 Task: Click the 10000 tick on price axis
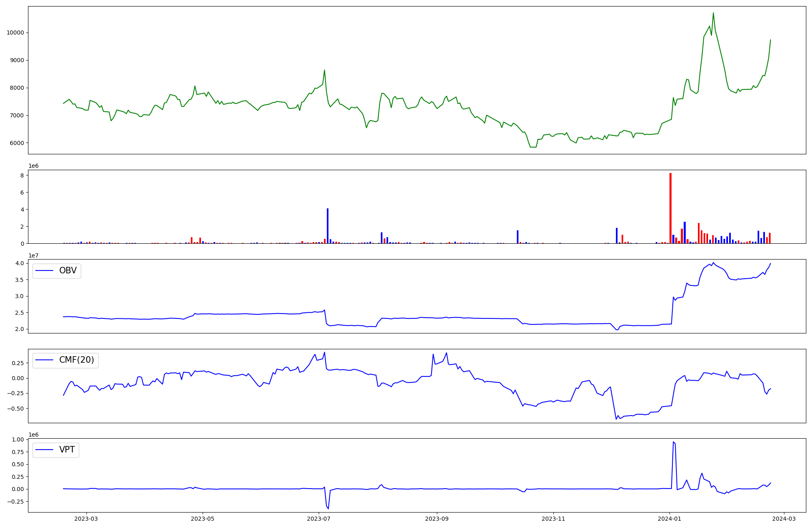[15, 32]
